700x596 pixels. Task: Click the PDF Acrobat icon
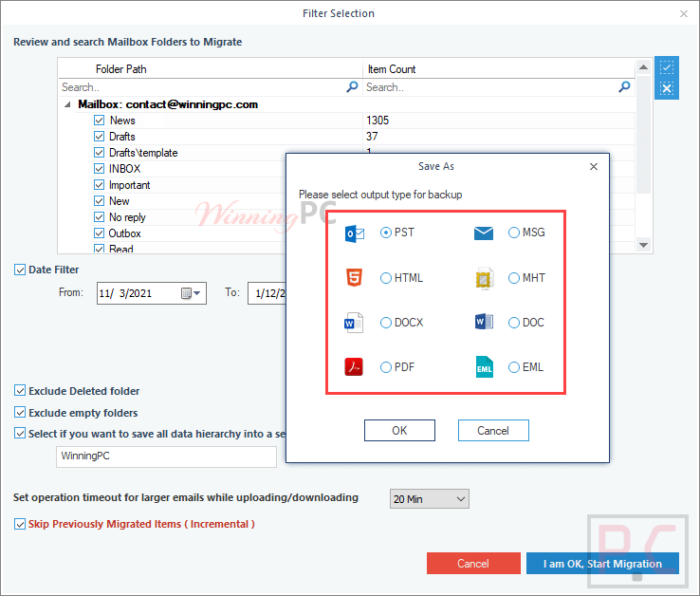tap(354, 366)
